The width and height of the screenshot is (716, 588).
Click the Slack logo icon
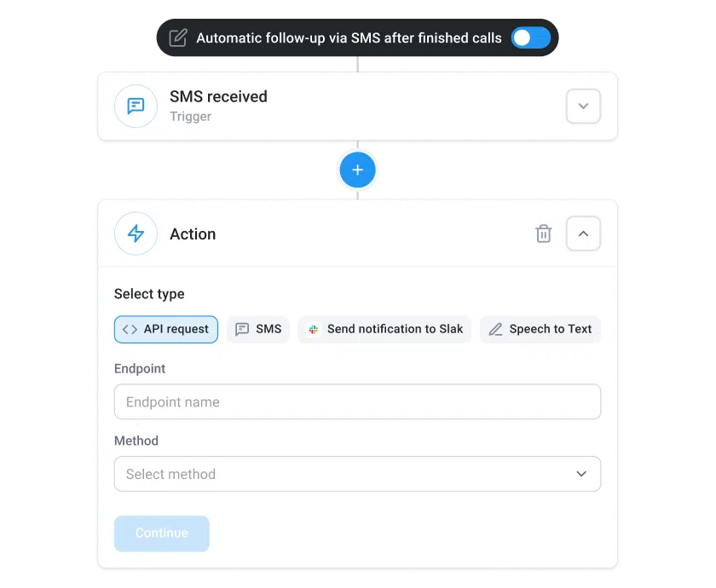pos(314,330)
